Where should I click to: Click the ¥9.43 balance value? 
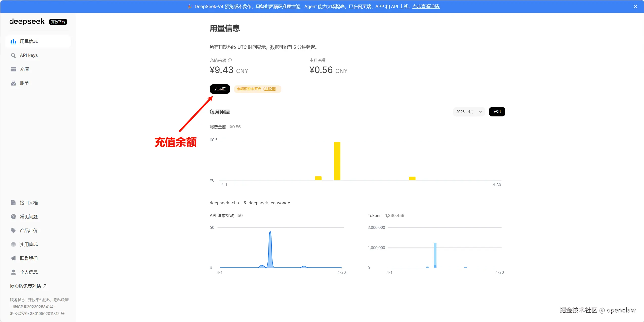click(x=221, y=70)
